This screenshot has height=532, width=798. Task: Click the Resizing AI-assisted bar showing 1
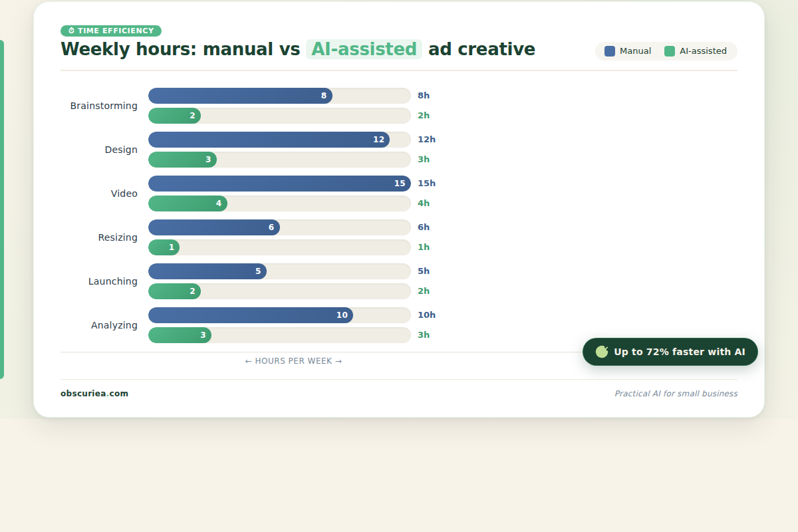click(164, 247)
